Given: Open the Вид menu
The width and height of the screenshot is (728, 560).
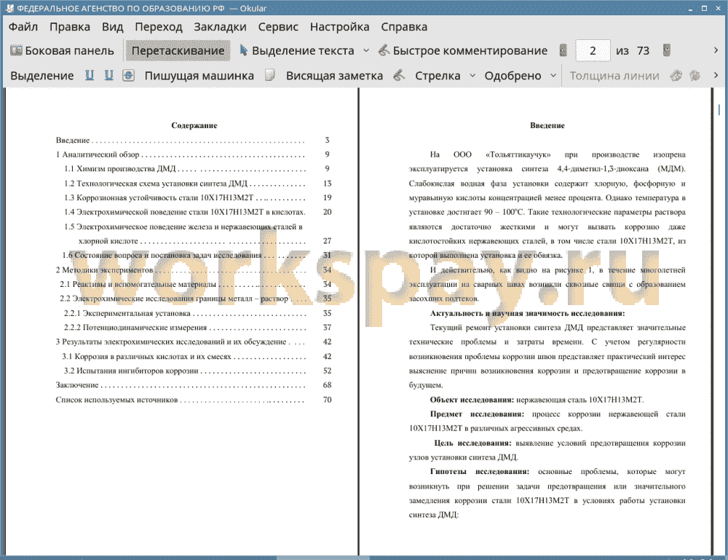Looking at the screenshot, I should tap(112, 27).
